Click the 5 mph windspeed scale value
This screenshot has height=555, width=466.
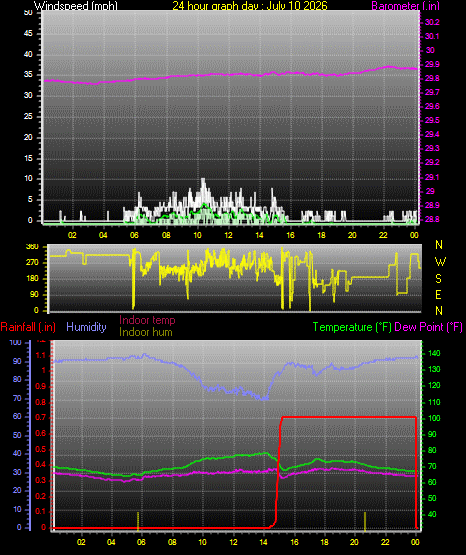[30, 200]
